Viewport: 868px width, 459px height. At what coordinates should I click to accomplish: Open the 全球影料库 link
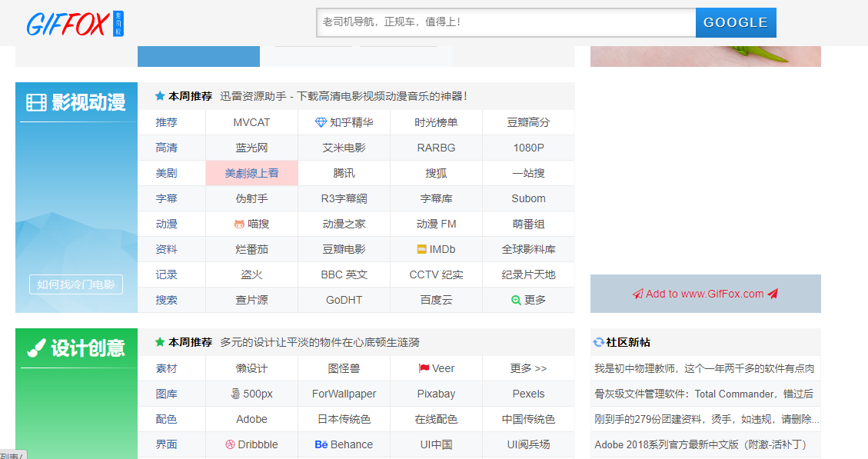529,250
